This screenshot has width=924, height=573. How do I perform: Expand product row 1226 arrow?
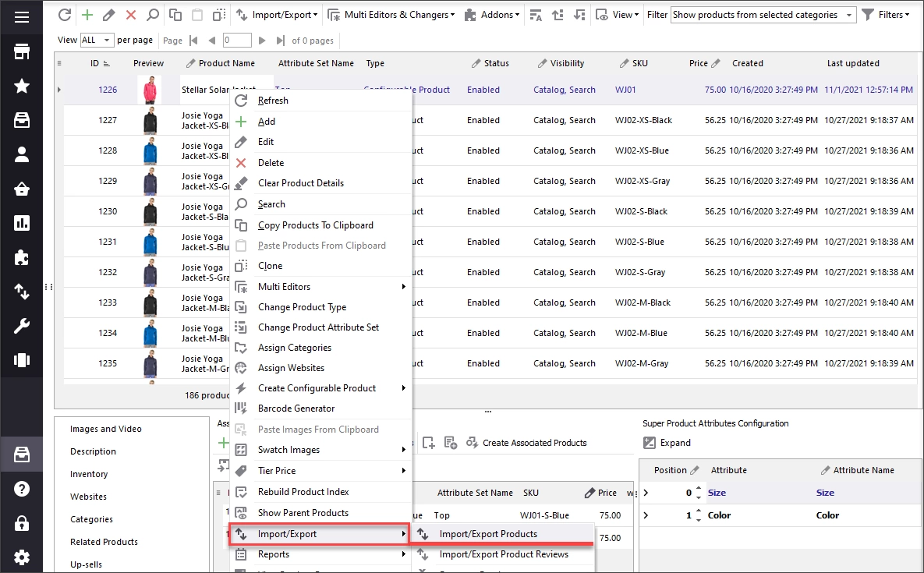pos(59,90)
